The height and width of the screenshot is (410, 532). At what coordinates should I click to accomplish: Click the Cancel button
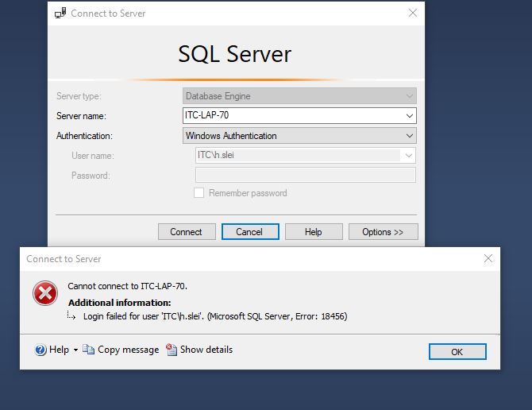[x=250, y=232]
